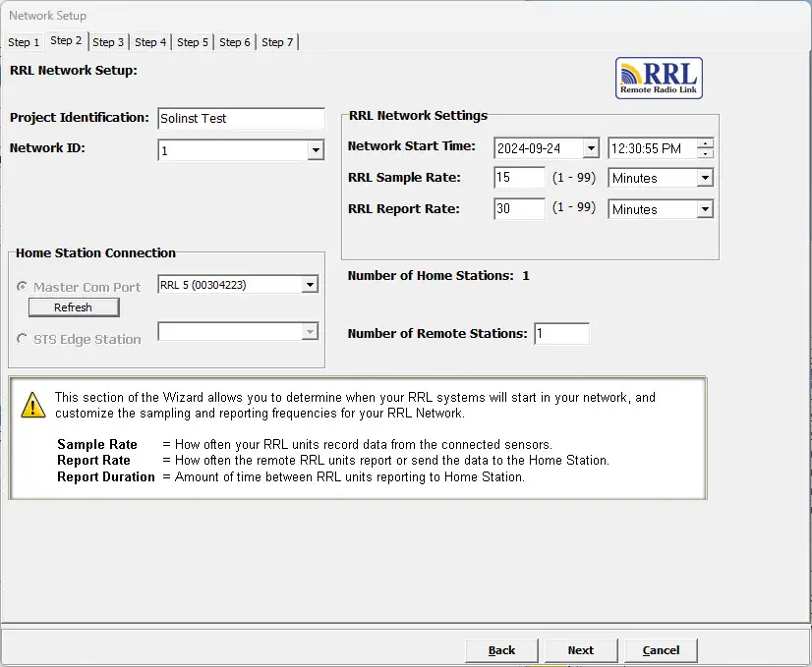The width and height of the screenshot is (812, 667).
Task: Click the Project Identification text field
Action: click(x=240, y=118)
